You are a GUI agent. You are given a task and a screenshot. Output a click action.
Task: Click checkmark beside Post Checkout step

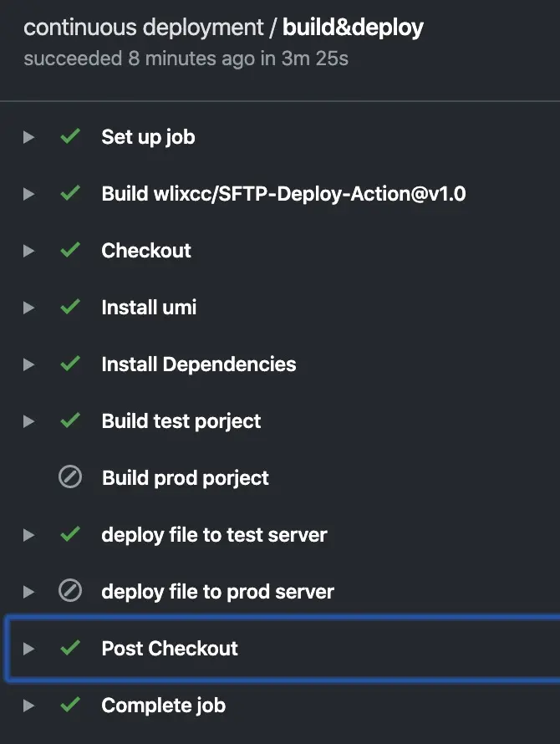coord(70,648)
